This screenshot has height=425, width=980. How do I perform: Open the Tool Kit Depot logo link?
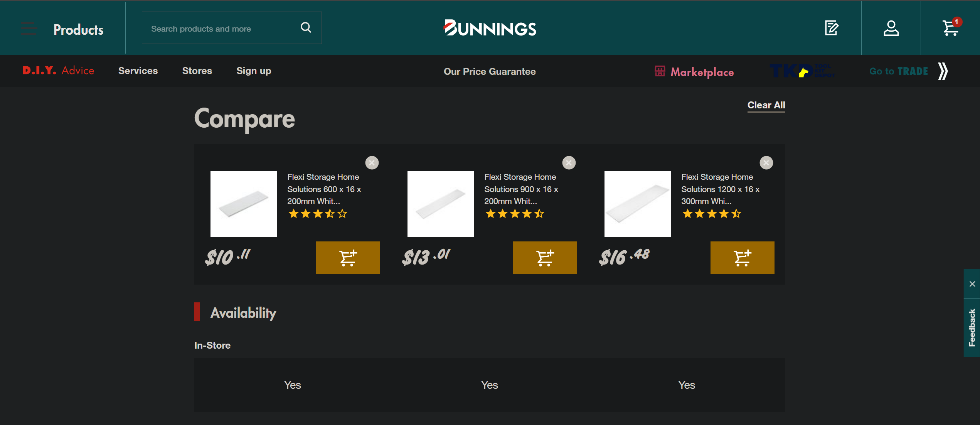(802, 71)
